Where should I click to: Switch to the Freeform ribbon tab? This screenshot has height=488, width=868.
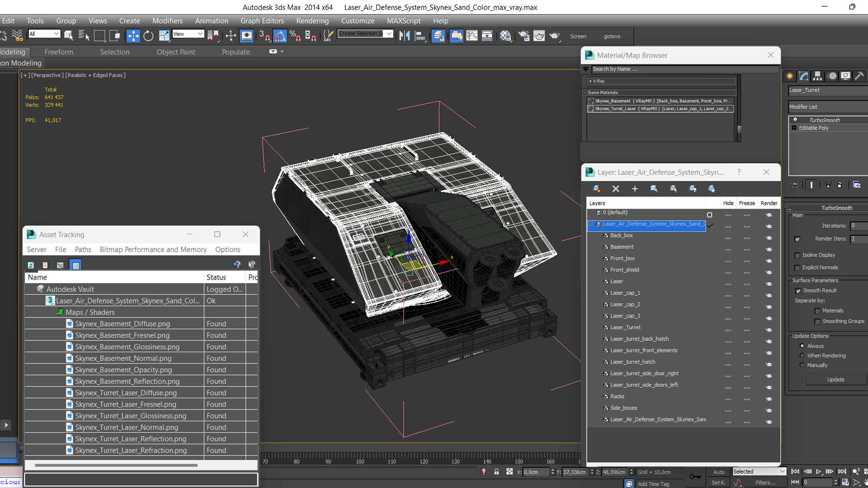pos(59,52)
